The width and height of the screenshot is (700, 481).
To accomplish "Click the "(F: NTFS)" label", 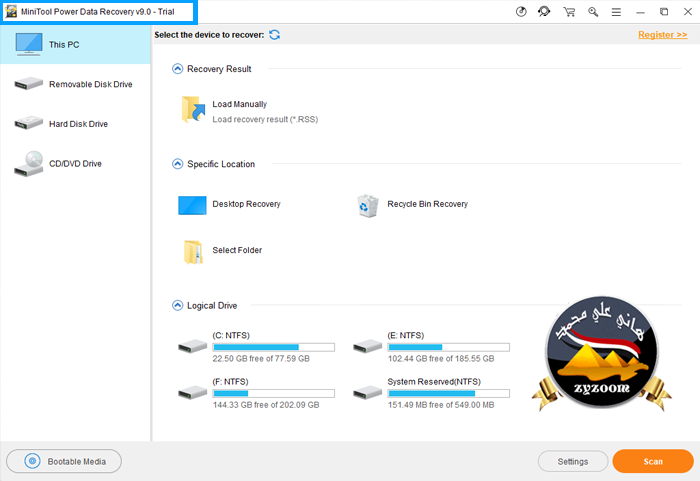I will coord(230,382).
